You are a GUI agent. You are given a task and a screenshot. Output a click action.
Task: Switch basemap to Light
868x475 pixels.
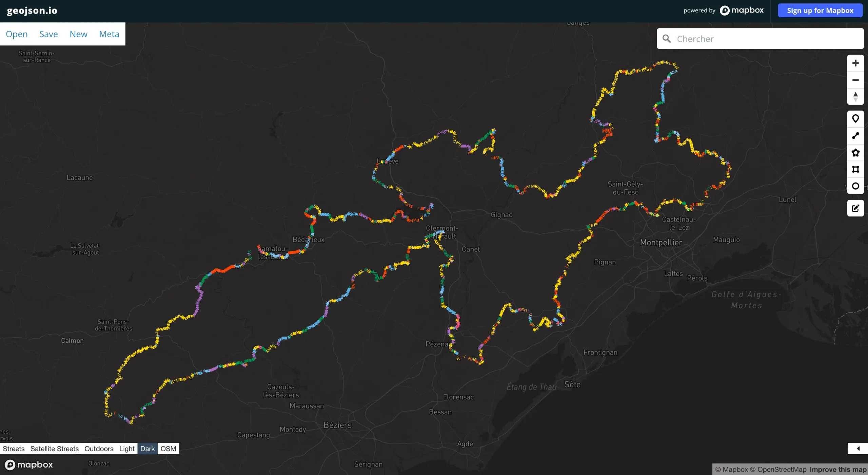click(127, 449)
